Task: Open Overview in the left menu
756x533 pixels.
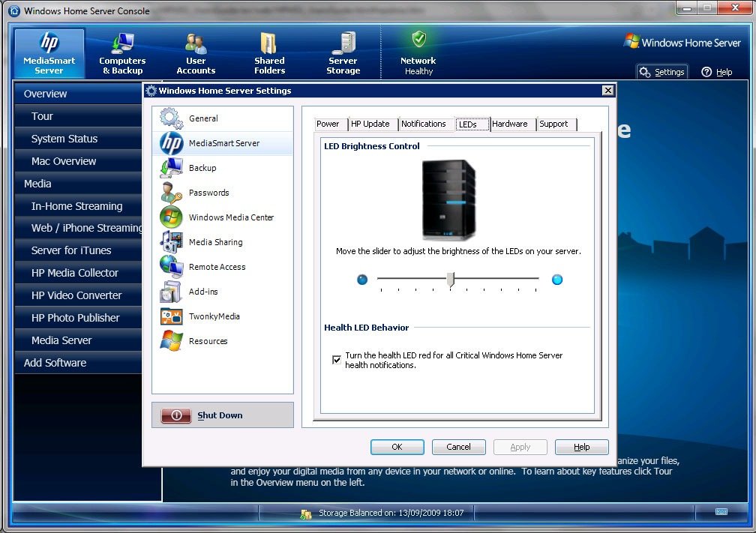Action: pyautogui.click(x=78, y=94)
